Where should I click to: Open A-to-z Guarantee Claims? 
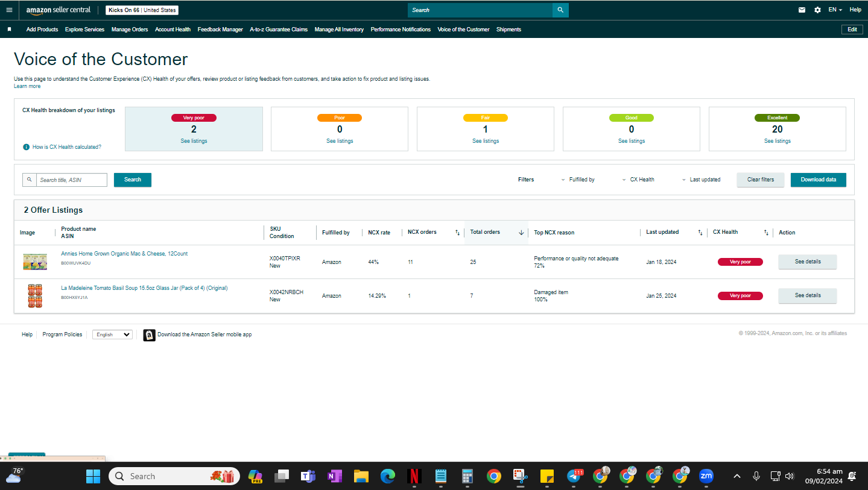279,30
